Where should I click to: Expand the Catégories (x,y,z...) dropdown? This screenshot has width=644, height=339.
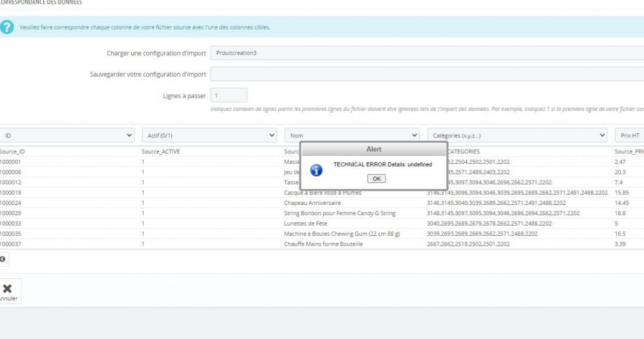point(517,135)
